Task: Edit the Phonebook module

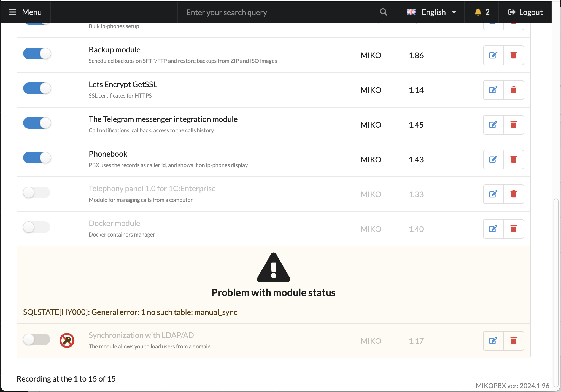Action: coord(493,159)
